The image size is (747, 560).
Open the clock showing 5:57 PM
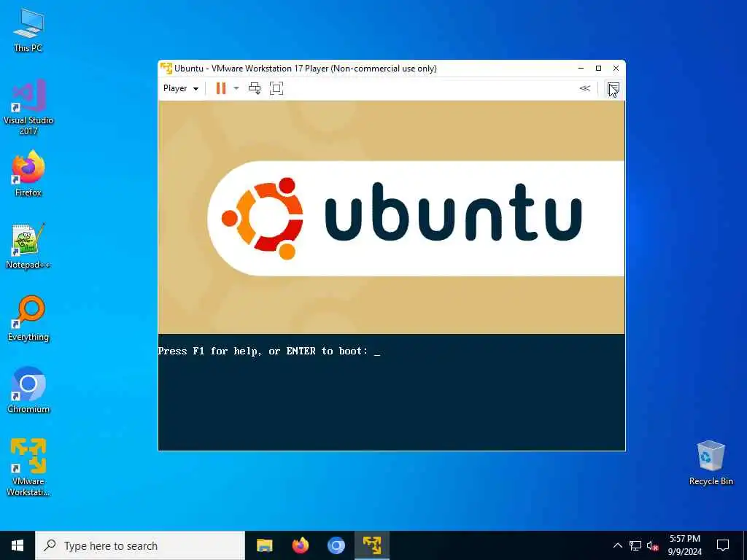point(685,545)
